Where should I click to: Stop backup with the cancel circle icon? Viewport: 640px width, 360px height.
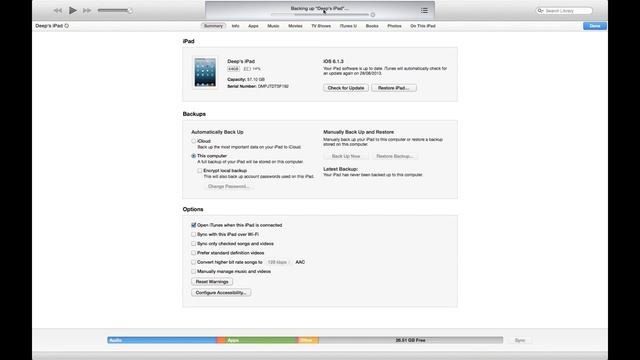pyautogui.click(x=373, y=15)
